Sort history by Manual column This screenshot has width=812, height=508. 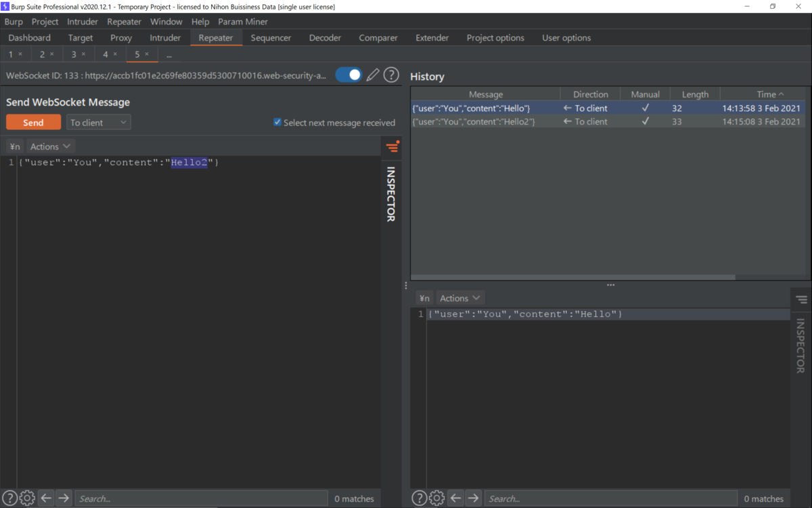tap(646, 94)
